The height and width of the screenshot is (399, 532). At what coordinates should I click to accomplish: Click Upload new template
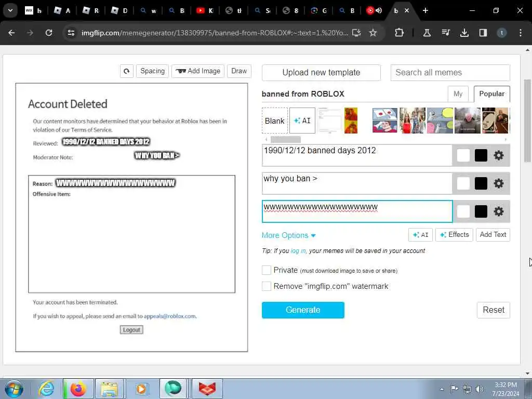321,72
